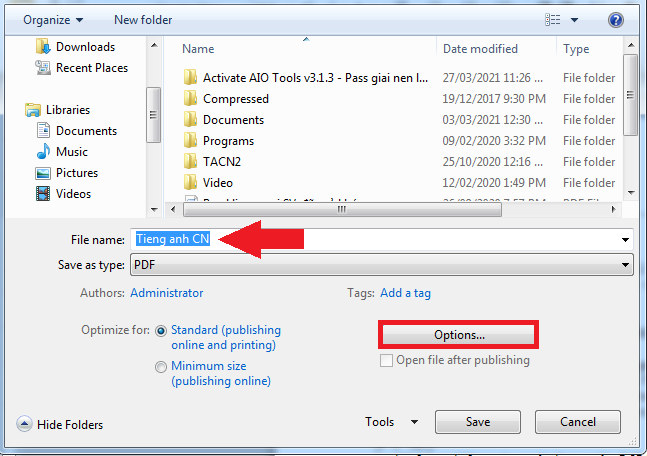
Task: Click the Downloads folder icon in sidebar
Action: (x=43, y=47)
